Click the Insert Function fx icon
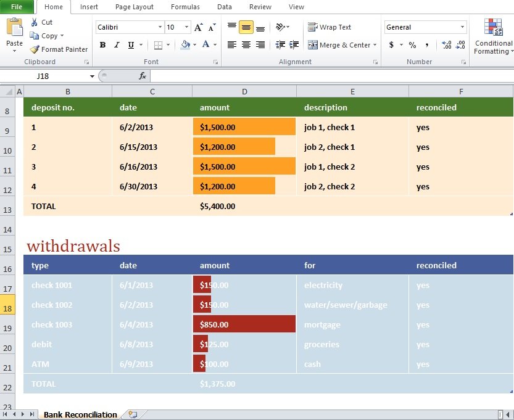 click(x=143, y=76)
